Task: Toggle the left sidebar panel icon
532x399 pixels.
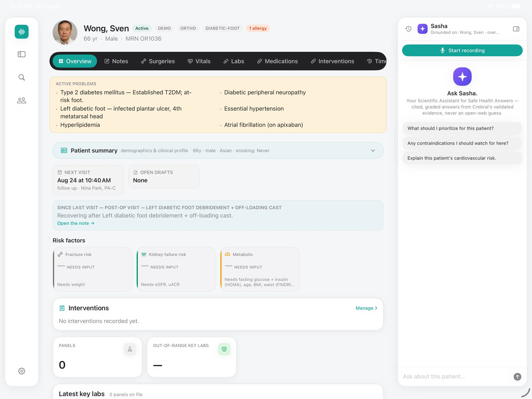Action: click(22, 54)
